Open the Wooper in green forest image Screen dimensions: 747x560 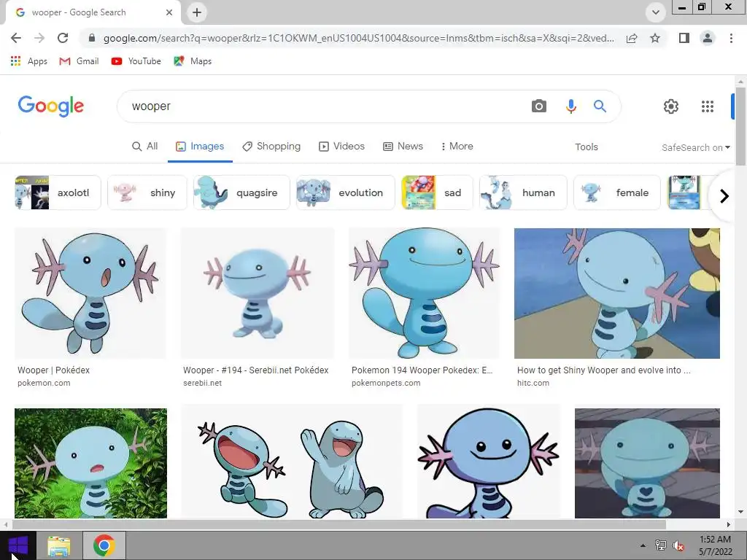pos(90,463)
